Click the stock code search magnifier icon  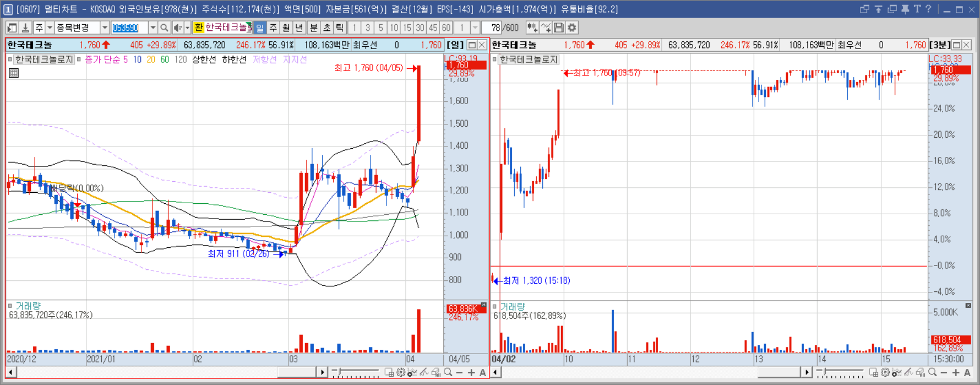click(164, 28)
